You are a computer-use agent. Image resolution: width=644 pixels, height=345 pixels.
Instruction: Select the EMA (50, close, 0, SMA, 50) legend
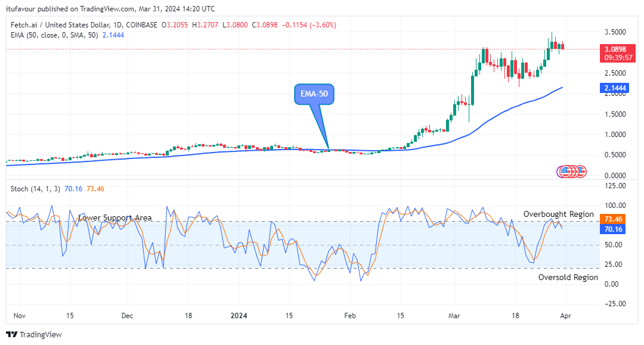pyautogui.click(x=54, y=35)
